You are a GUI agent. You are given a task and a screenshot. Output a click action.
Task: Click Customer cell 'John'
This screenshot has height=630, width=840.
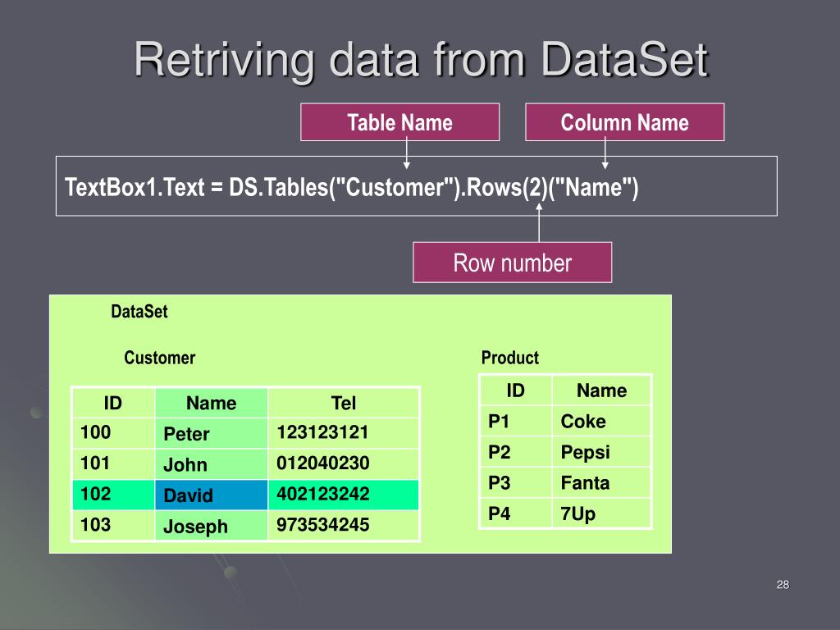pyautogui.click(x=212, y=464)
